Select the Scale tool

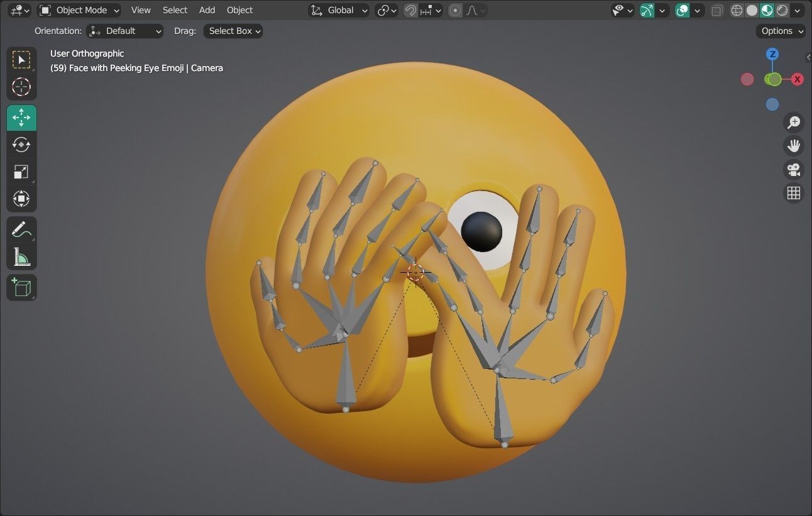pos(21,172)
